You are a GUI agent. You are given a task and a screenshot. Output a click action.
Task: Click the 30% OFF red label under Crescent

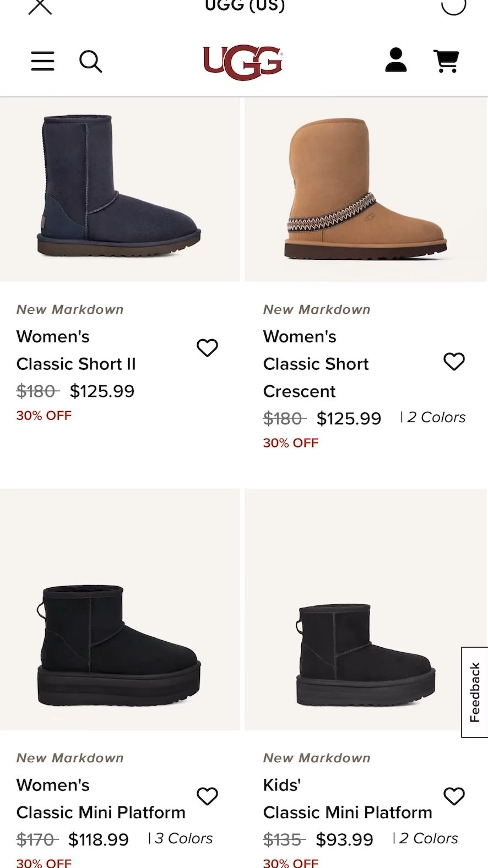point(290,443)
